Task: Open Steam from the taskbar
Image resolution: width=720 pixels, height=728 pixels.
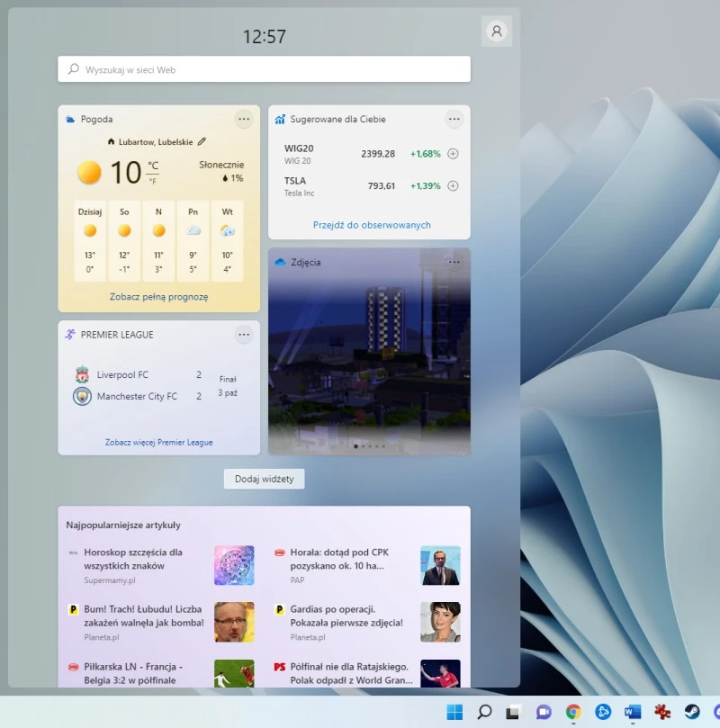Action: [x=692, y=712]
